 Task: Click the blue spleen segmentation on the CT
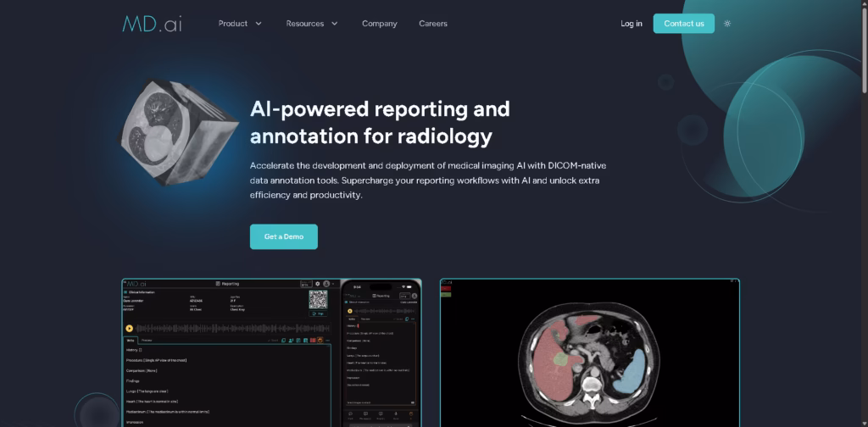click(x=632, y=374)
